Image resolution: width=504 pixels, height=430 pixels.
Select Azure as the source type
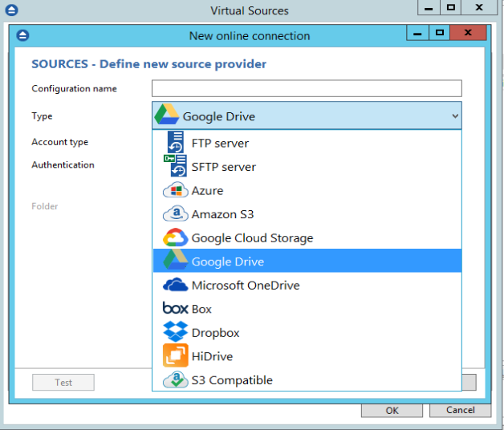pyautogui.click(x=307, y=191)
